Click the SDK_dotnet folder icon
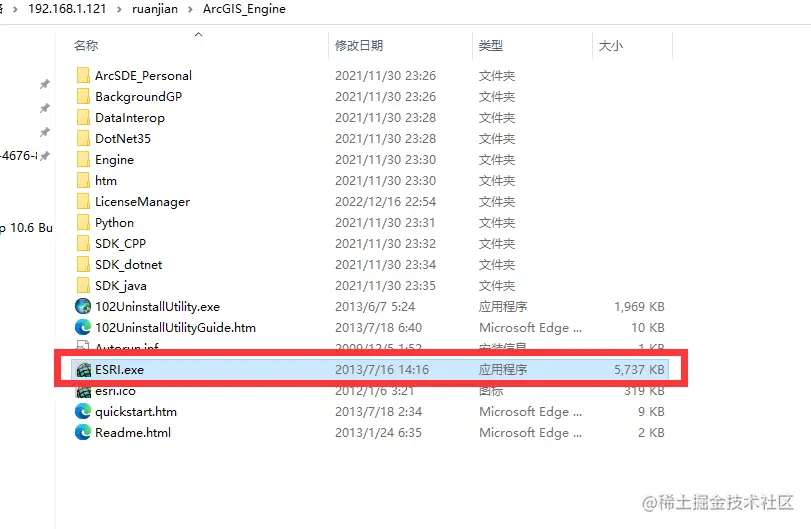Screen dimensions: 811x529 click(x=83, y=264)
